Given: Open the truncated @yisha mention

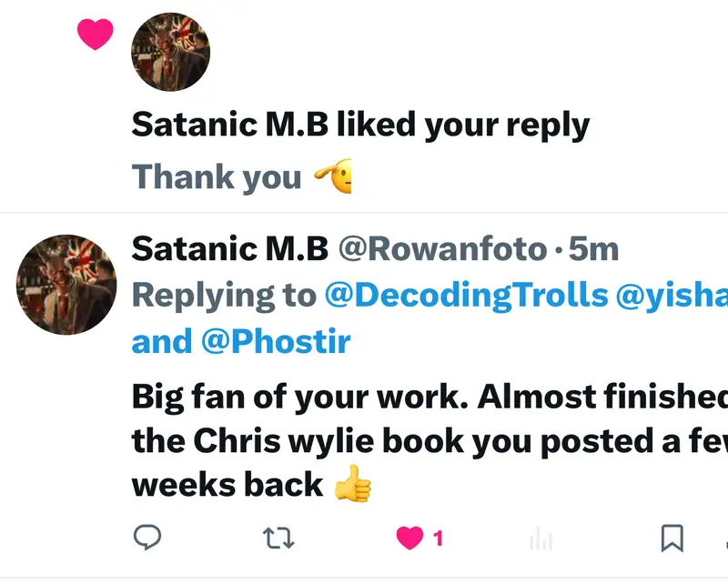Looking at the screenshot, I should point(672,295).
